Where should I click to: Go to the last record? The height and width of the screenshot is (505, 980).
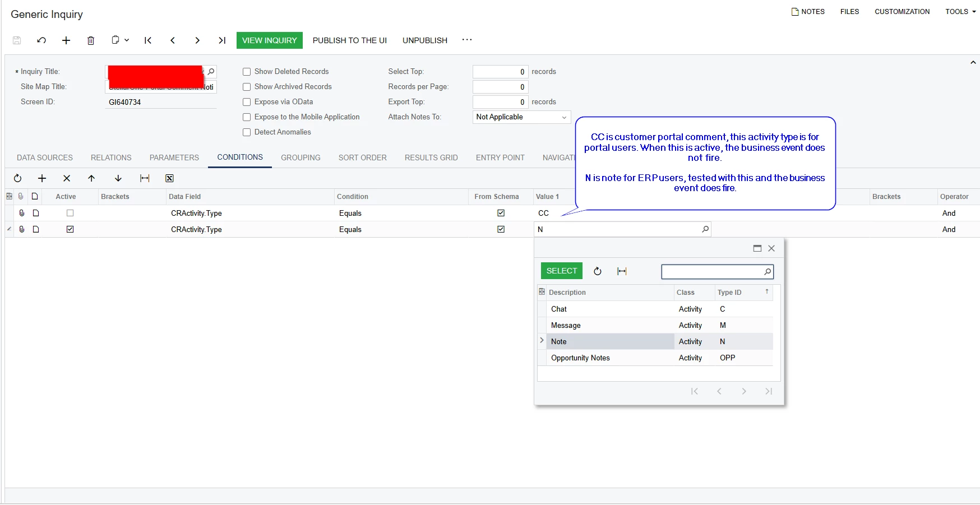pos(222,40)
